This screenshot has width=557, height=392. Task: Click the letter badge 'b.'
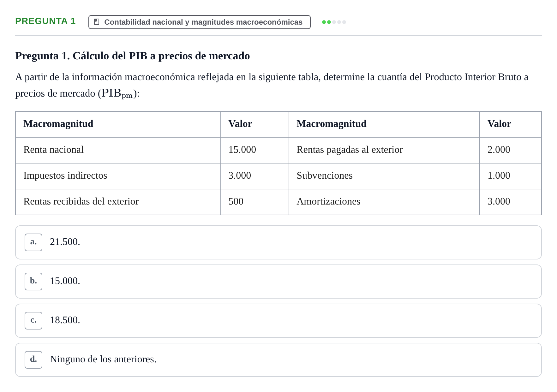coord(33,282)
